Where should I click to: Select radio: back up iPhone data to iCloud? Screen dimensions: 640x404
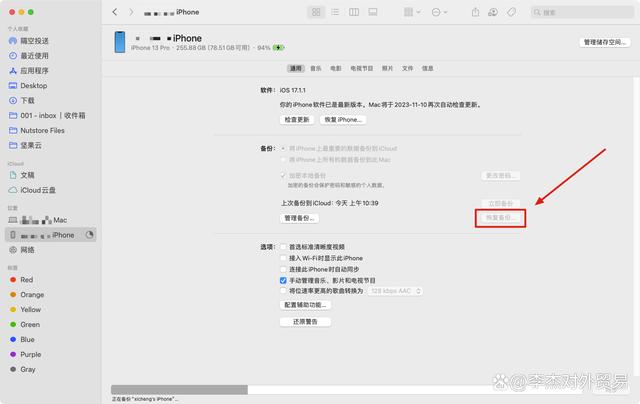click(x=283, y=149)
